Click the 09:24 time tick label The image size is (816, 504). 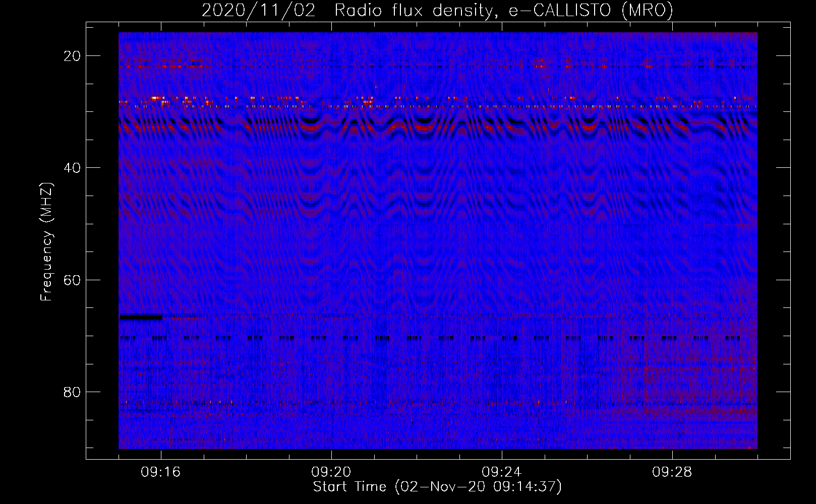pos(502,472)
